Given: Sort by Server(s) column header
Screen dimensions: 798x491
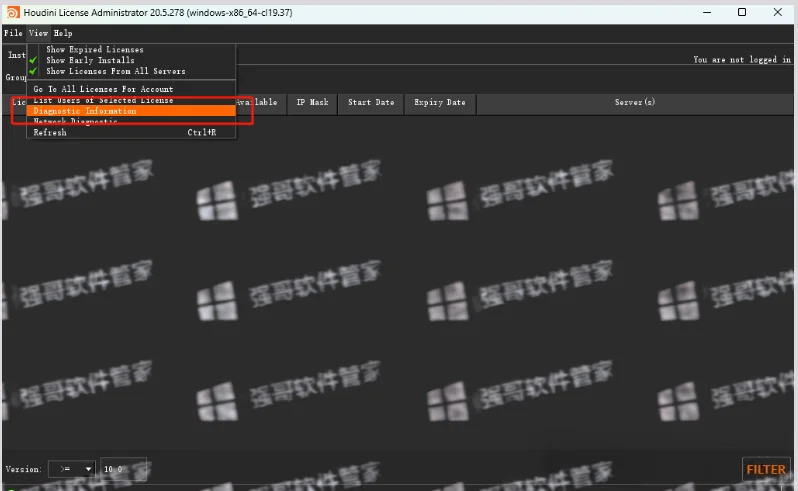Looking at the screenshot, I should click(635, 102).
